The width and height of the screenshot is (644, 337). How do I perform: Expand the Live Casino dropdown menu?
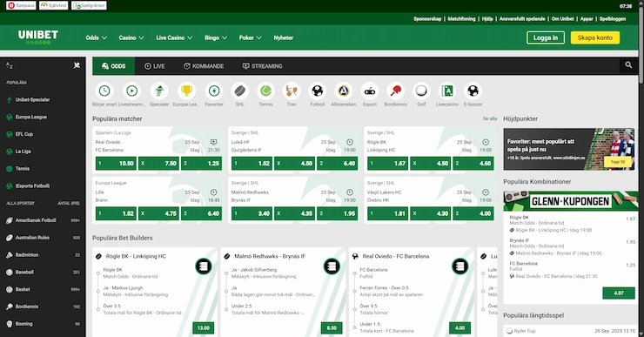(174, 37)
